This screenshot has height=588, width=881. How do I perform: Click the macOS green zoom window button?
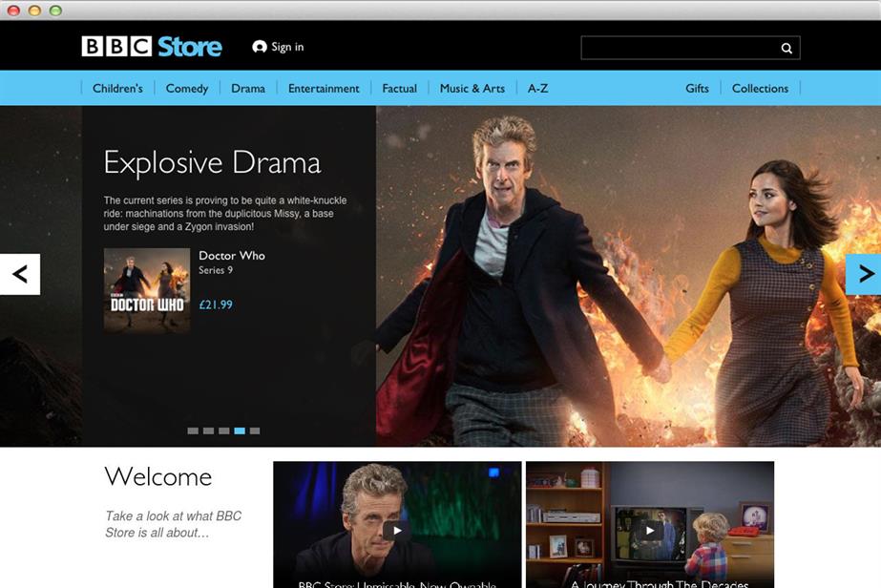(x=55, y=10)
